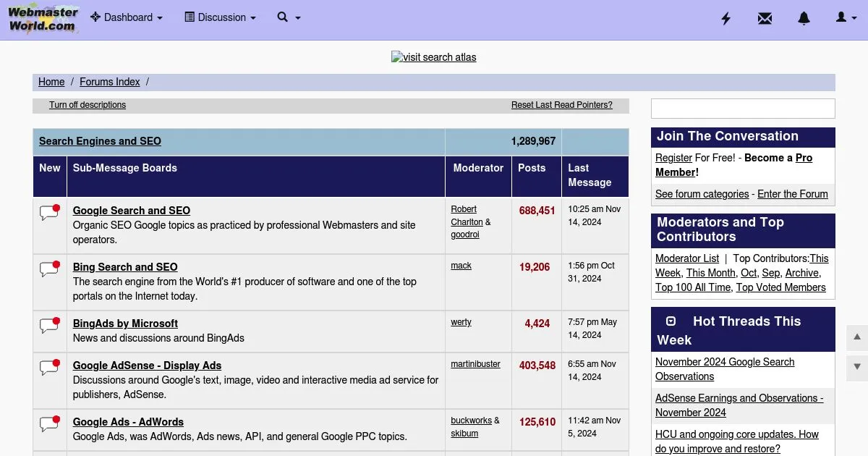Open Top 100 All Time link

693,287
